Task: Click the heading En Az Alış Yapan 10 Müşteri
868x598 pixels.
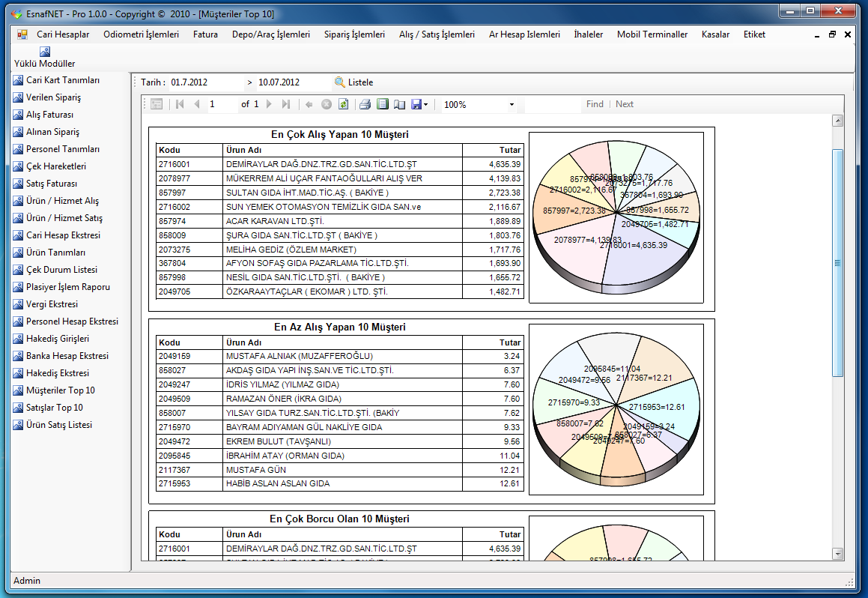Action: coord(340,327)
